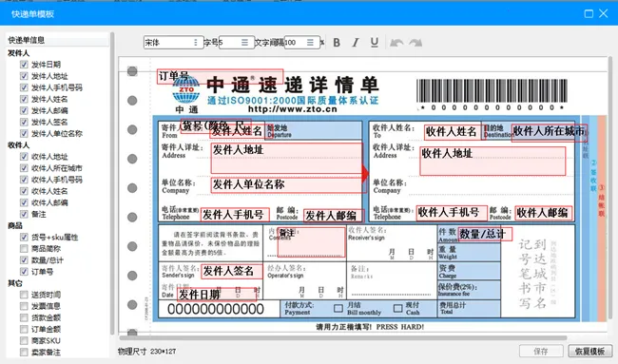
Task: Enable the 商品简称 checkbox
Action: pyautogui.click(x=24, y=248)
